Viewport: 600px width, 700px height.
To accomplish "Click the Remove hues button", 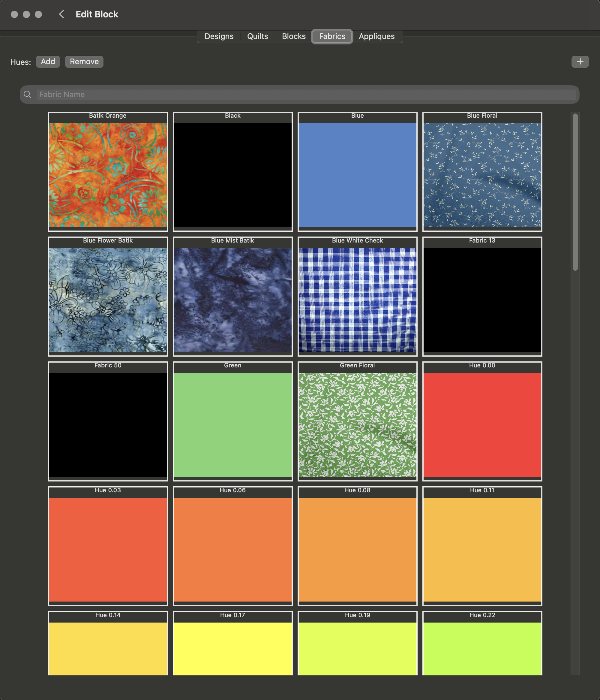I will click(84, 62).
